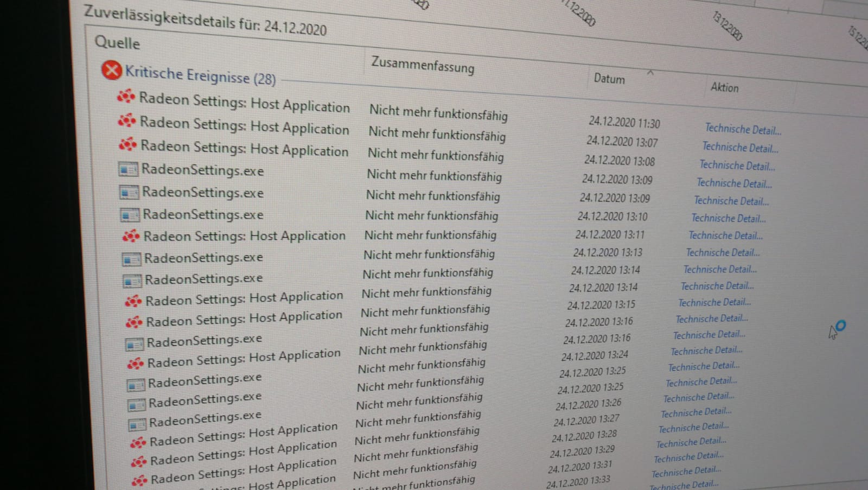Click the date 24.12.2020 13:33
Screen dimensions: 868x490
point(578,481)
